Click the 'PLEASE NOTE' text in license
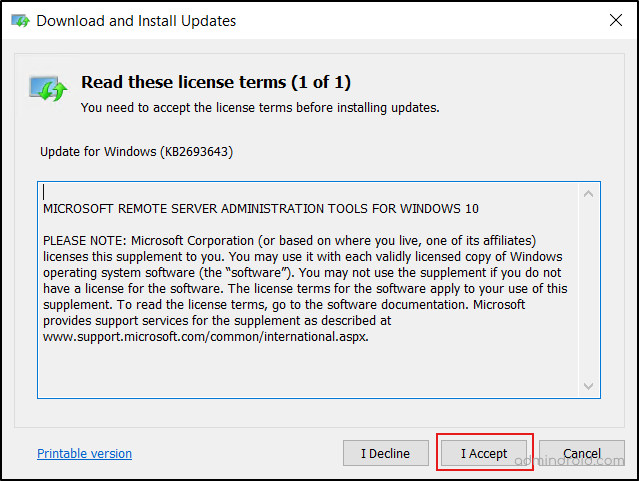The image size is (639, 481). [x=88, y=241]
